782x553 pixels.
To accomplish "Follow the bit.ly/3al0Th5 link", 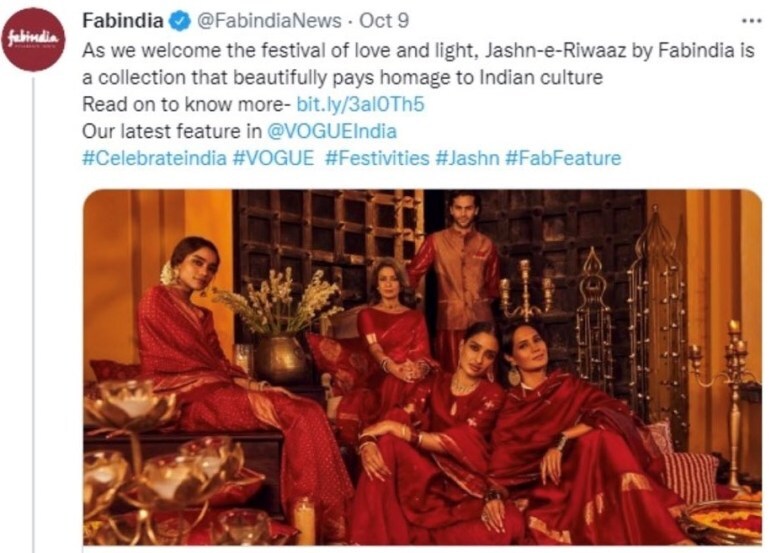I will coord(360,104).
